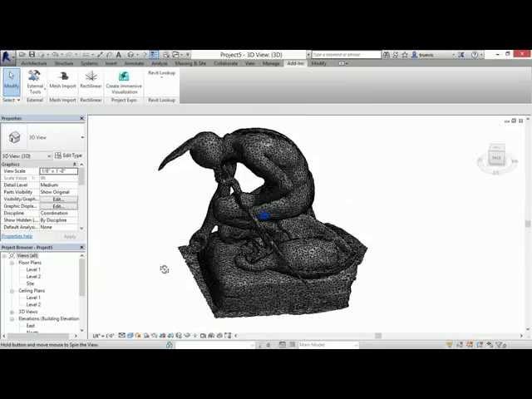Click the 3D View house thumbnail
This screenshot has width=532, height=399.
pyautogui.click(x=14, y=137)
